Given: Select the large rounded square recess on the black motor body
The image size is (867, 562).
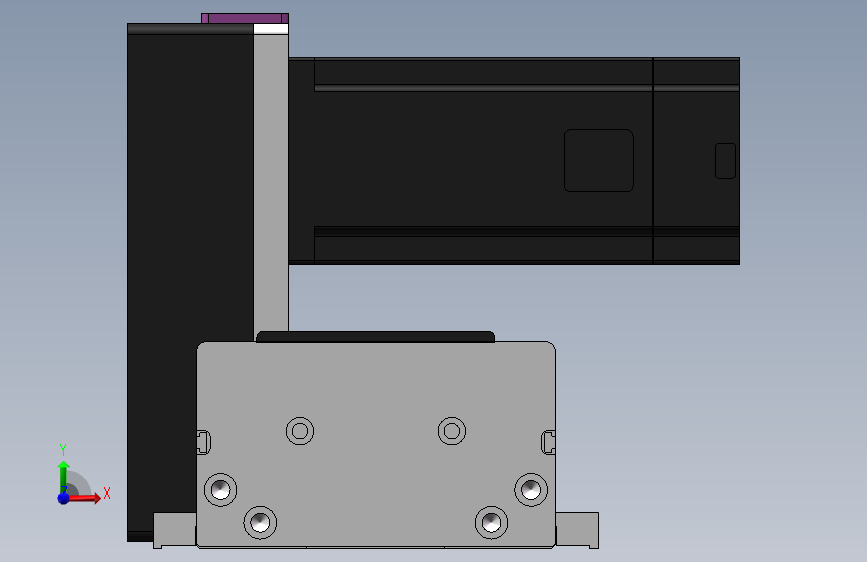Looking at the screenshot, I should (x=598, y=160).
